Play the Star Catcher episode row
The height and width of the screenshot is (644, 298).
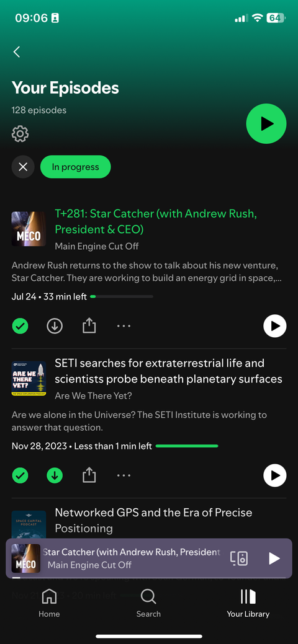point(275,326)
